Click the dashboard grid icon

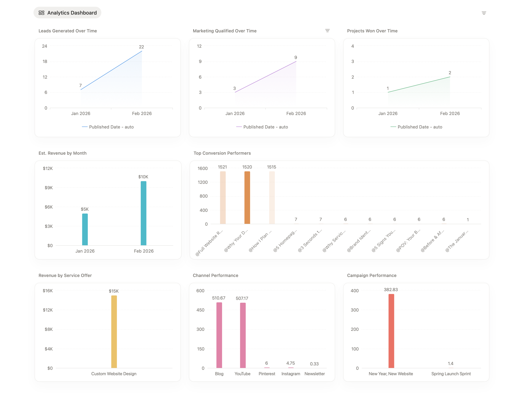(x=41, y=13)
